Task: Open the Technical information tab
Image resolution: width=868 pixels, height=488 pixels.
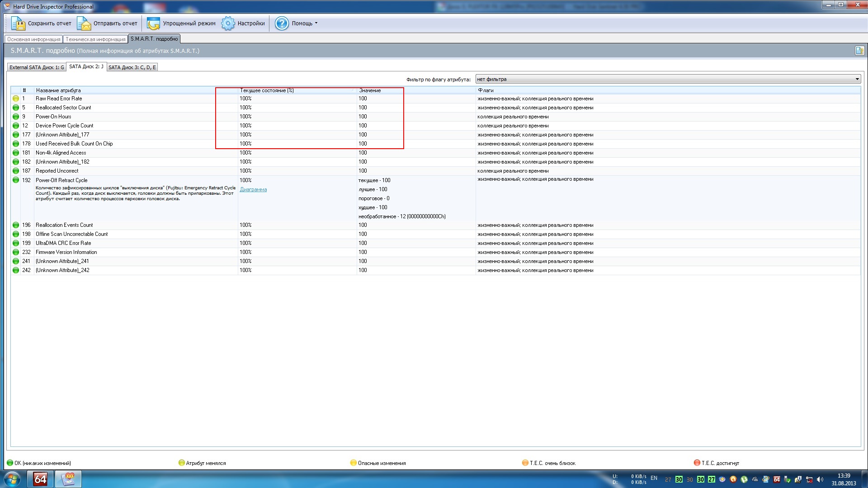Action: [x=95, y=39]
